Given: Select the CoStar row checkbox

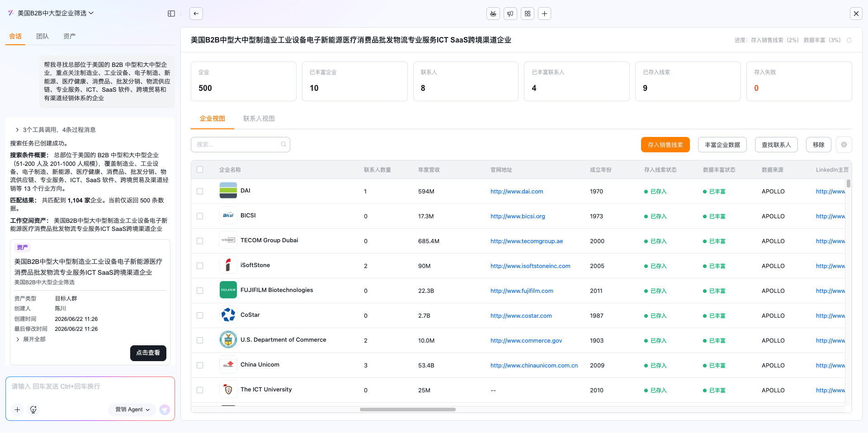Looking at the screenshot, I should (x=200, y=315).
